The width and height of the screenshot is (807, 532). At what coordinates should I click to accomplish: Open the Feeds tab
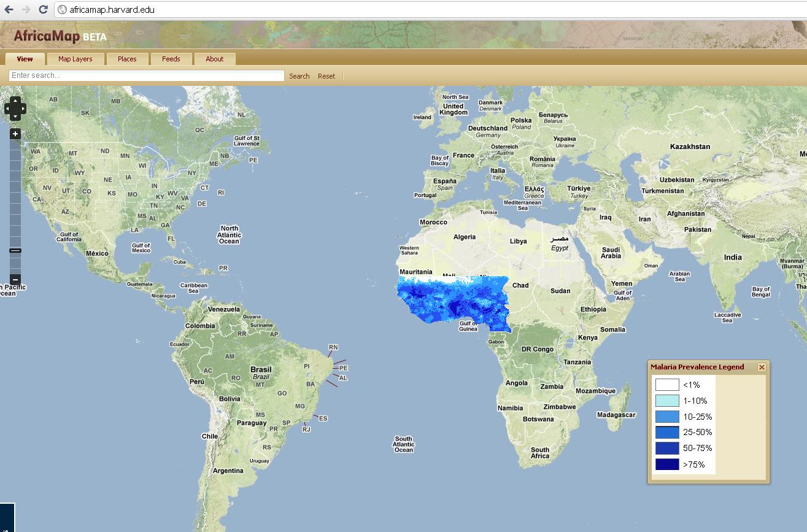(x=171, y=59)
